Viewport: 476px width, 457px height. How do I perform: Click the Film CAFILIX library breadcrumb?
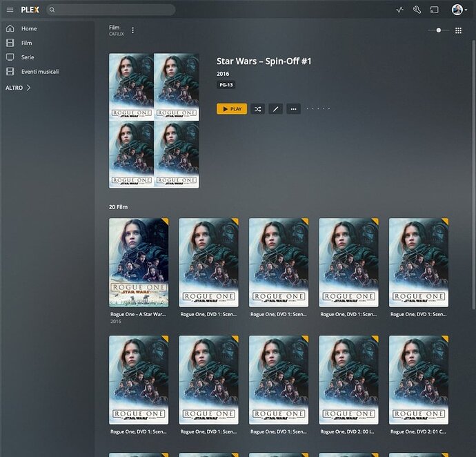pos(117,30)
